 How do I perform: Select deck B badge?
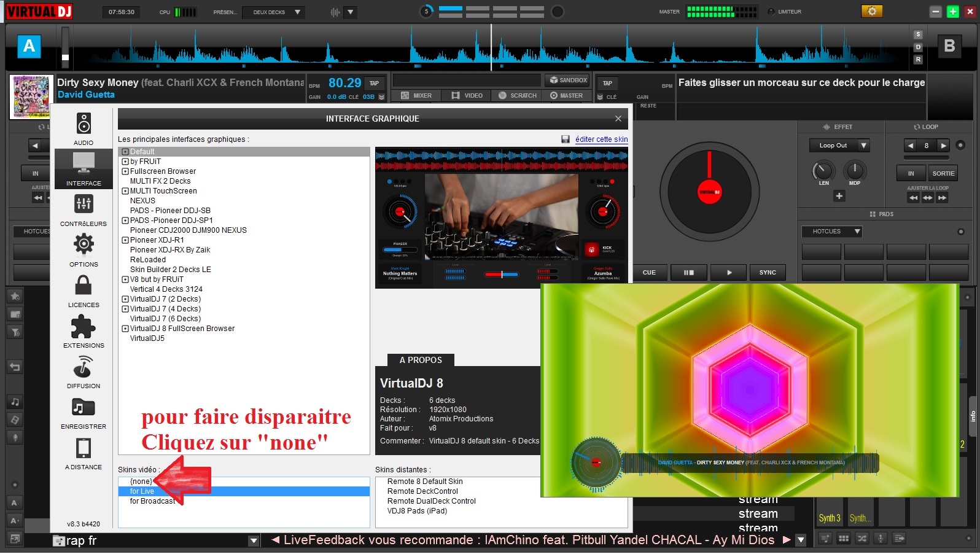coord(949,46)
